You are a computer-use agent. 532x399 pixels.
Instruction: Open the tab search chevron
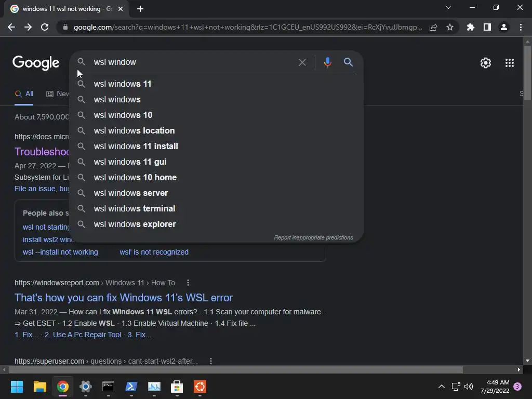pyautogui.click(x=448, y=7)
